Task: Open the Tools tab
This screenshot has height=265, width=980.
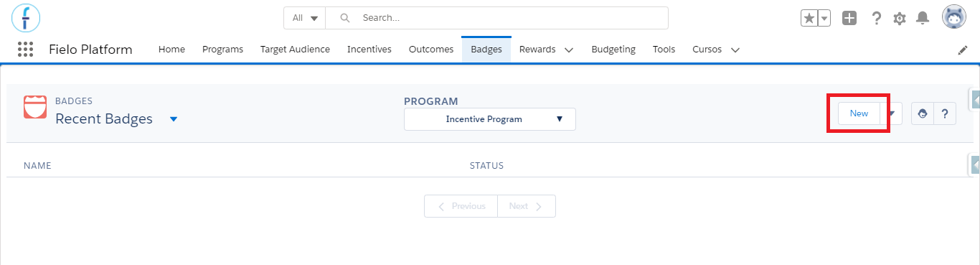Action: click(664, 50)
